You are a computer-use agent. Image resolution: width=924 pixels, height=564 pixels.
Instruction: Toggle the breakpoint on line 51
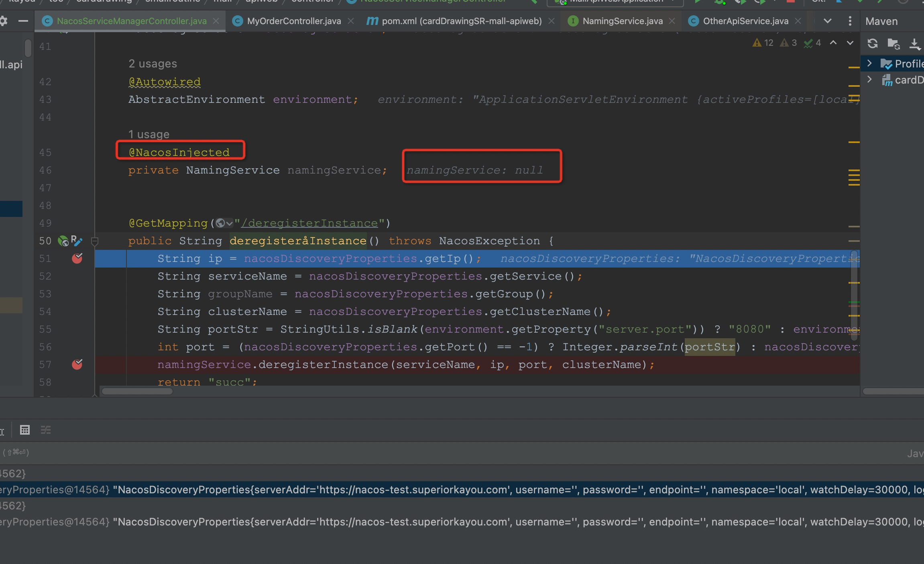[x=77, y=258]
